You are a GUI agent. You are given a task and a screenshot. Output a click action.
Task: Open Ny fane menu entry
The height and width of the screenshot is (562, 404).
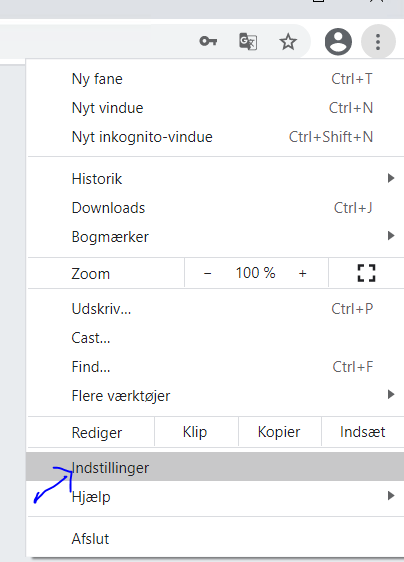[216, 79]
